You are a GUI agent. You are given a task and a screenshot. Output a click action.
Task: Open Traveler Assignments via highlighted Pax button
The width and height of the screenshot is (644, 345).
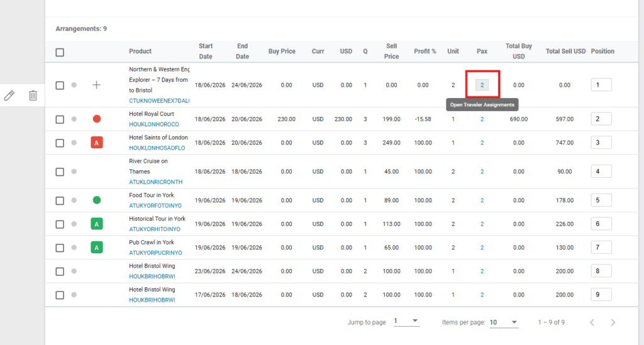(x=482, y=85)
